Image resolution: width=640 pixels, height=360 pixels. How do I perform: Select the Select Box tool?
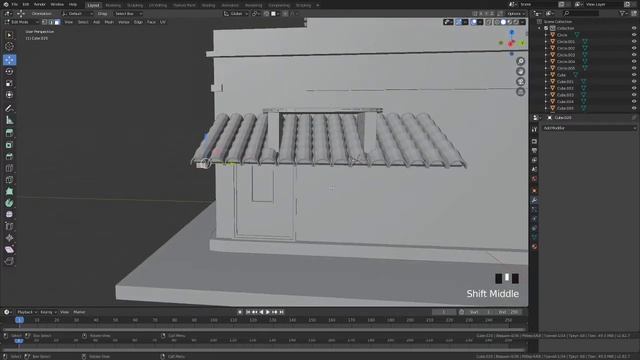[9, 35]
